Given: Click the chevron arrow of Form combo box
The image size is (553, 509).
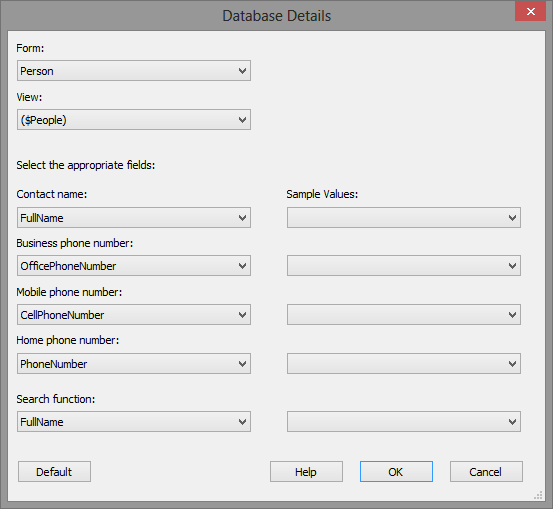Looking at the screenshot, I should point(242,71).
